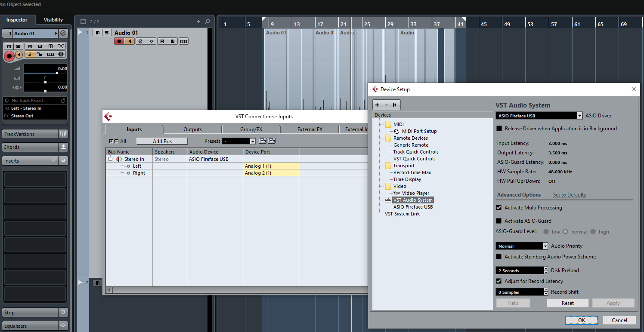Open channel settings 'e' on track list
The width and height of the screenshot is (644, 332).
tap(141, 41)
